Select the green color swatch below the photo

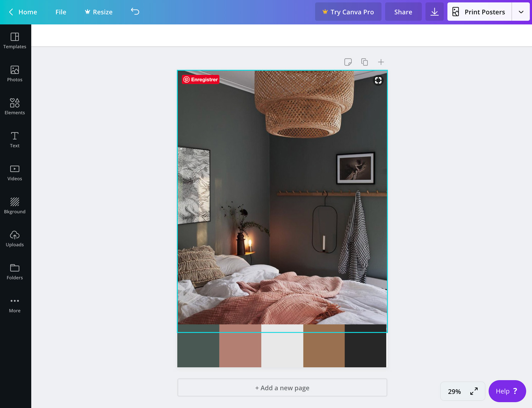tap(198, 350)
